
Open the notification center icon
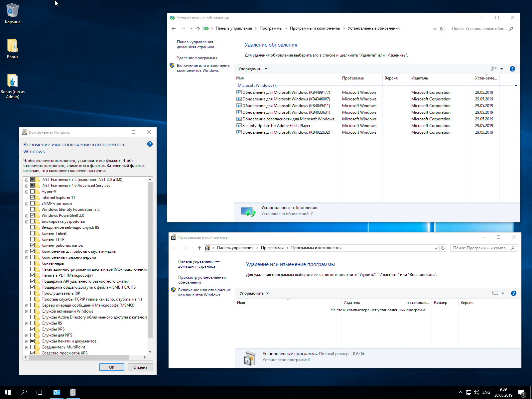pyautogui.click(x=522, y=392)
